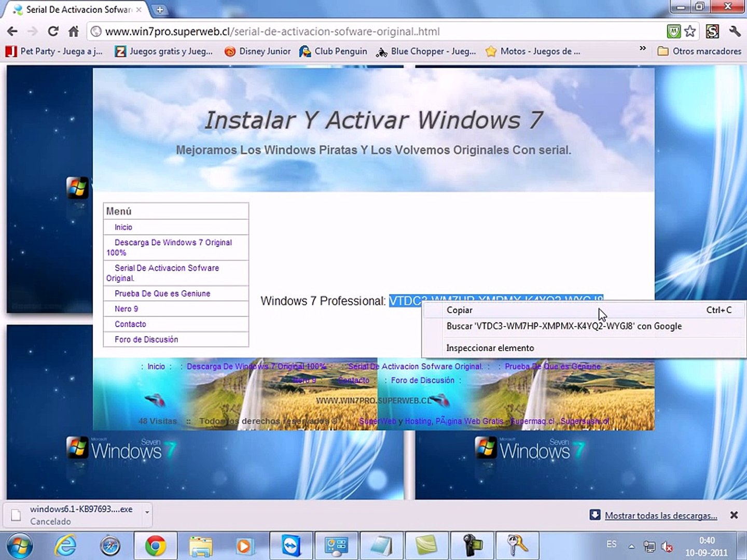The width and height of the screenshot is (747, 560).
Task: Switch to TeamViewer in the taskbar
Action: point(291,546)
